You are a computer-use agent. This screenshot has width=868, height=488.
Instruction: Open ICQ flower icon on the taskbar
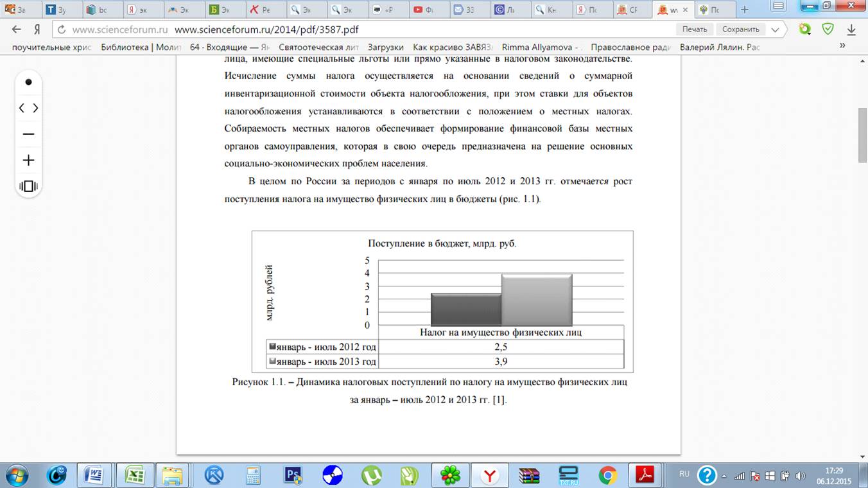click(451, 475)
